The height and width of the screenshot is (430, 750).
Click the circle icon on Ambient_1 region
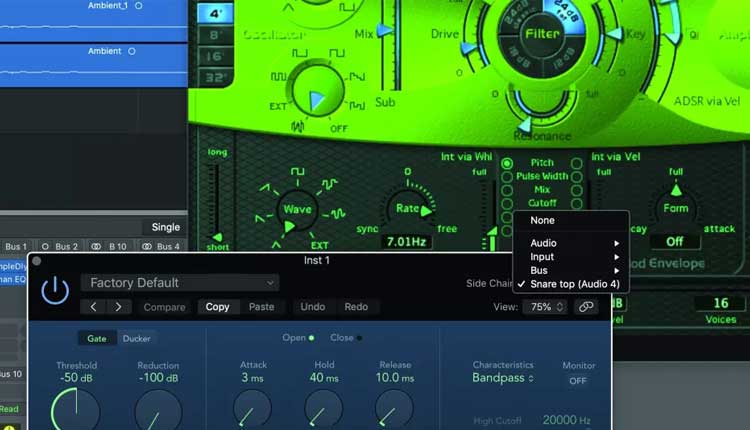pyautogui.click(x=138, y=6)
